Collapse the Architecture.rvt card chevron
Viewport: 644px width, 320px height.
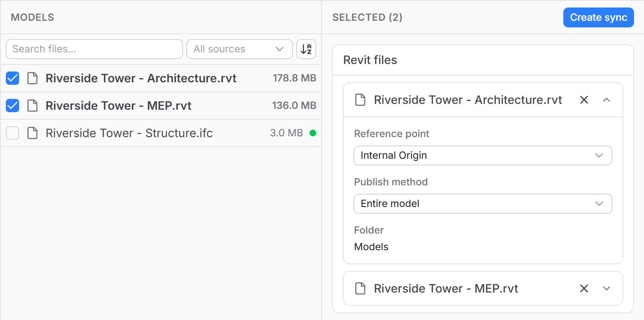tap(607, 100)
